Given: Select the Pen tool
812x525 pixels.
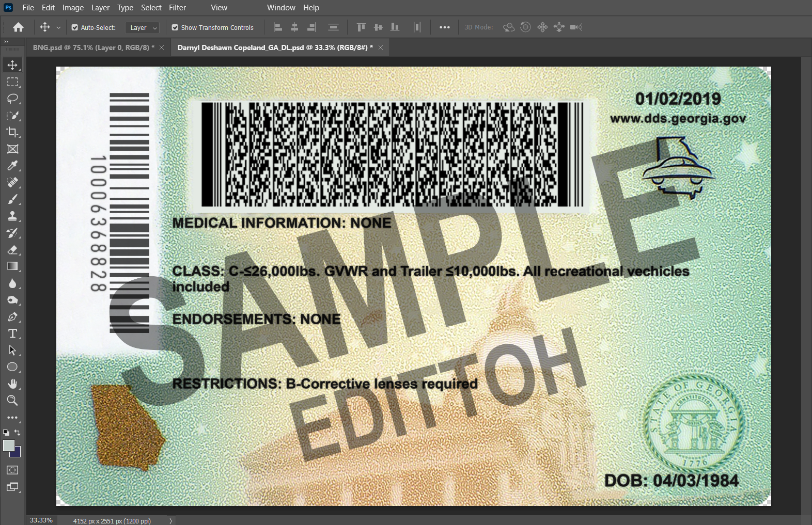Looking at the screenshot, I should click(x=12, y=317).
